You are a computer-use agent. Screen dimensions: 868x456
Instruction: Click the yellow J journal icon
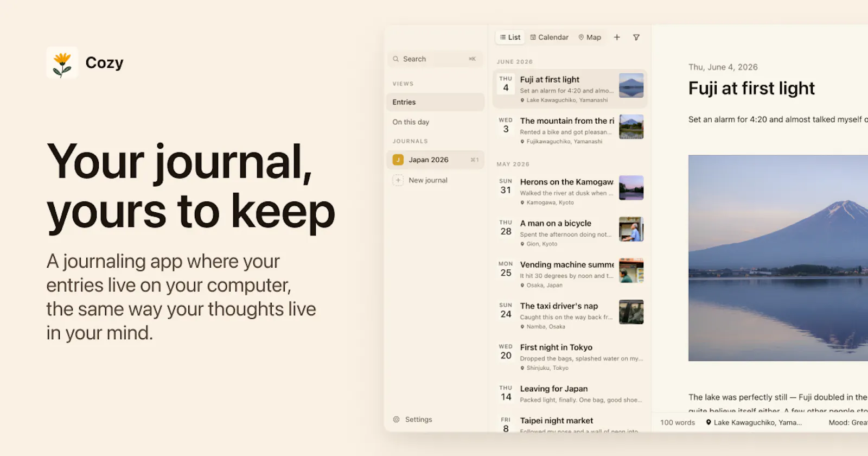(x=398, y=160)
